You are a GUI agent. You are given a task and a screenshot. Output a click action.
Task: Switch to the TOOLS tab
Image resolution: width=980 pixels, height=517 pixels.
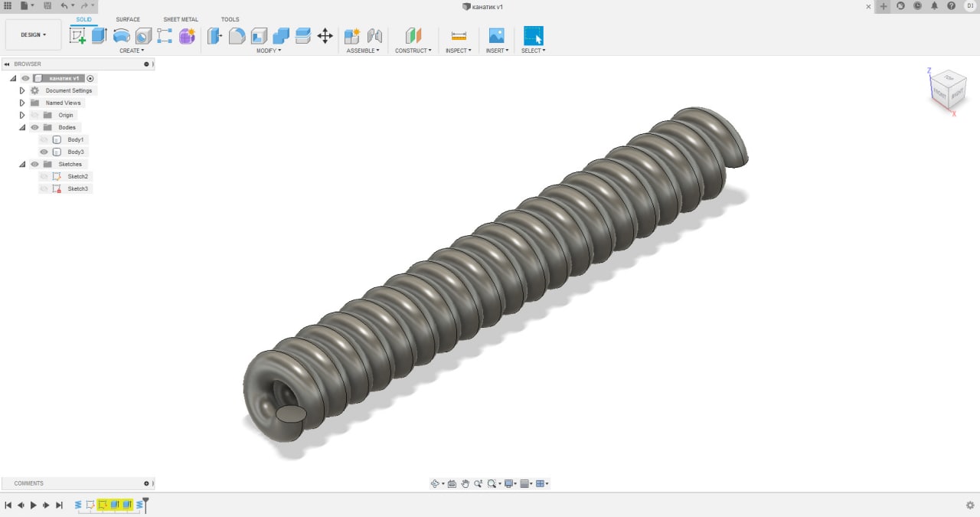tap(230, 19)
